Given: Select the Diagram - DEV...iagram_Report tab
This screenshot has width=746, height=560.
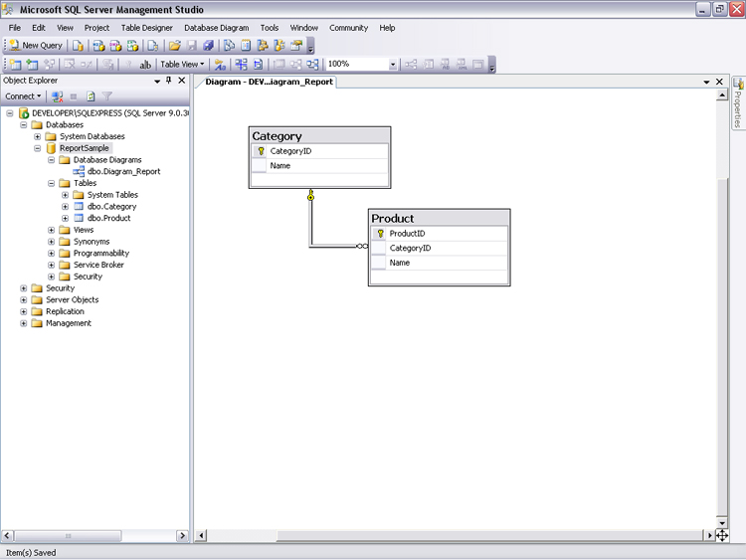Looking at the screenshot, I should 269,82.
